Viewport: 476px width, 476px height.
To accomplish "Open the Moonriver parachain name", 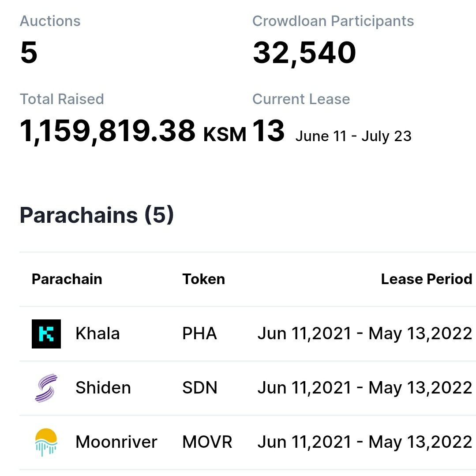I will tap(116, 442).
